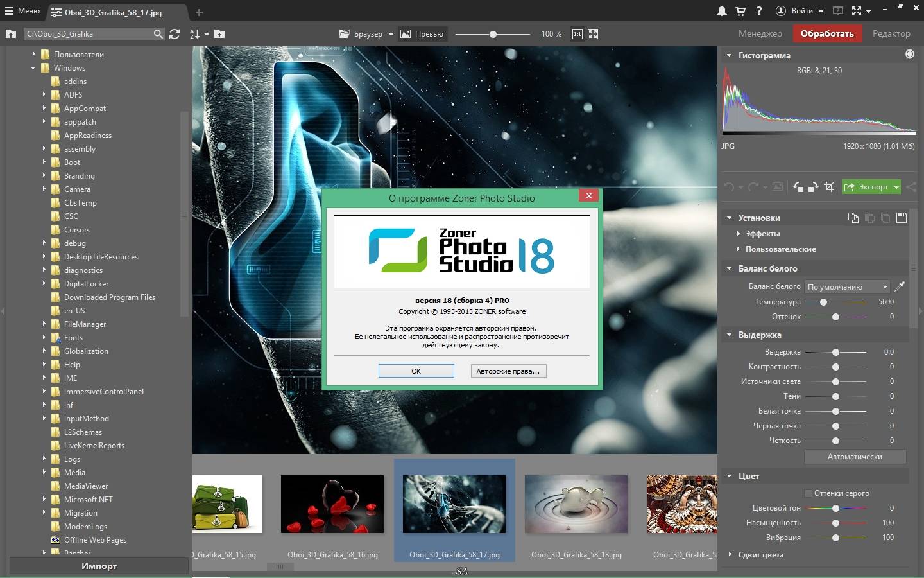Adjust the Насыщенность slider
Screen dimensions: 924x578
coord(835,523)
